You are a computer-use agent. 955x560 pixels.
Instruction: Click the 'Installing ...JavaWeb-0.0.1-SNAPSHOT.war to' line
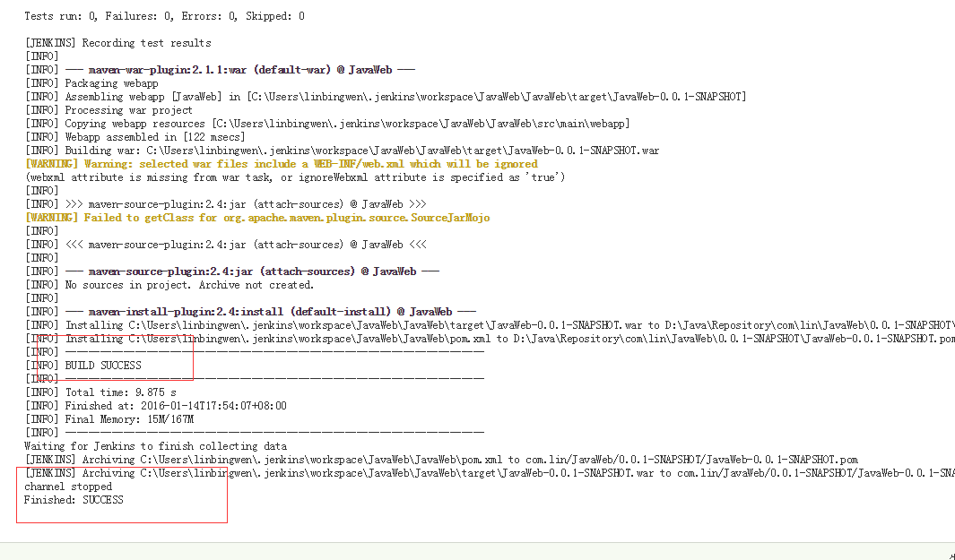tap(490, 325)
